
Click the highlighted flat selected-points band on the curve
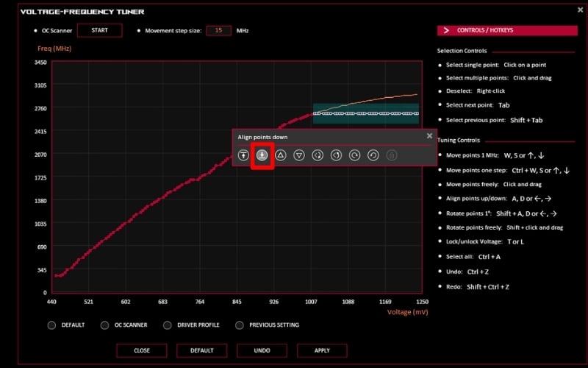365,113
